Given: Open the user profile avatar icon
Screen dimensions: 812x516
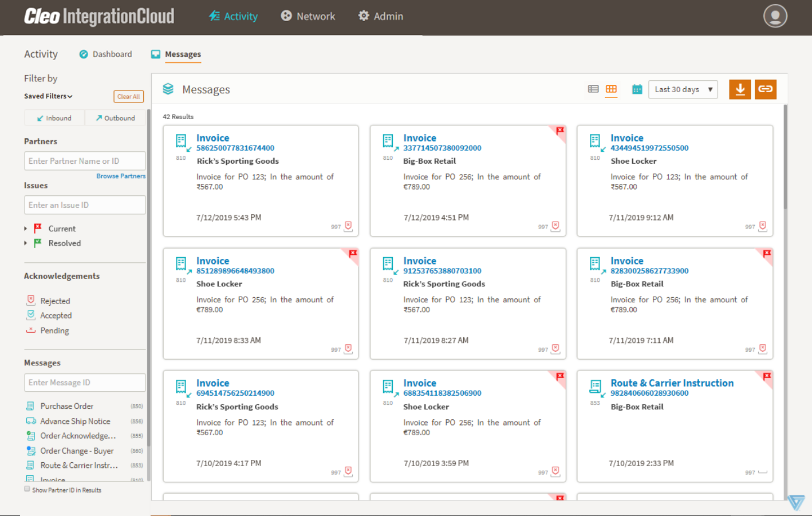Looking at the screenshot, I should click(x=775, y=16).
